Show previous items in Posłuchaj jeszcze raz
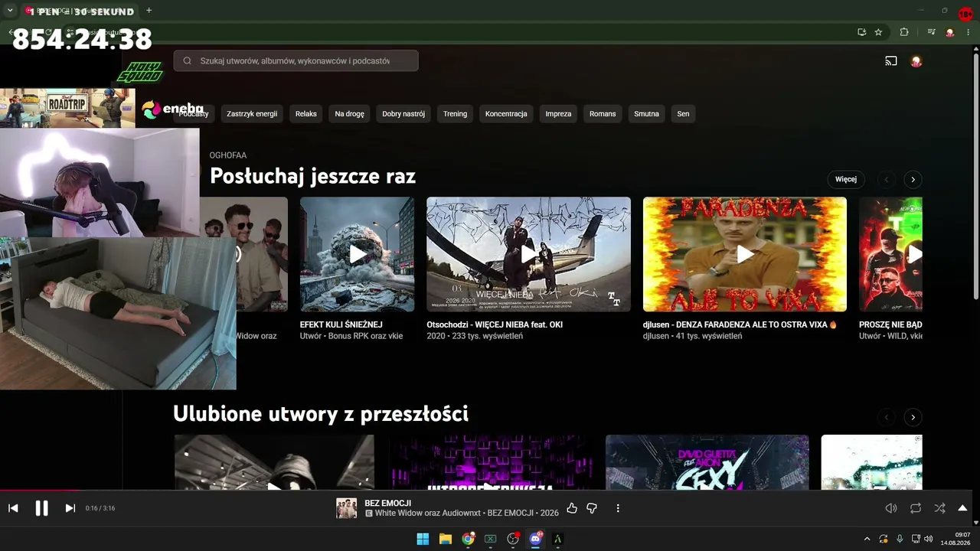Screen dimensions: 980x551 coord(887,179)
